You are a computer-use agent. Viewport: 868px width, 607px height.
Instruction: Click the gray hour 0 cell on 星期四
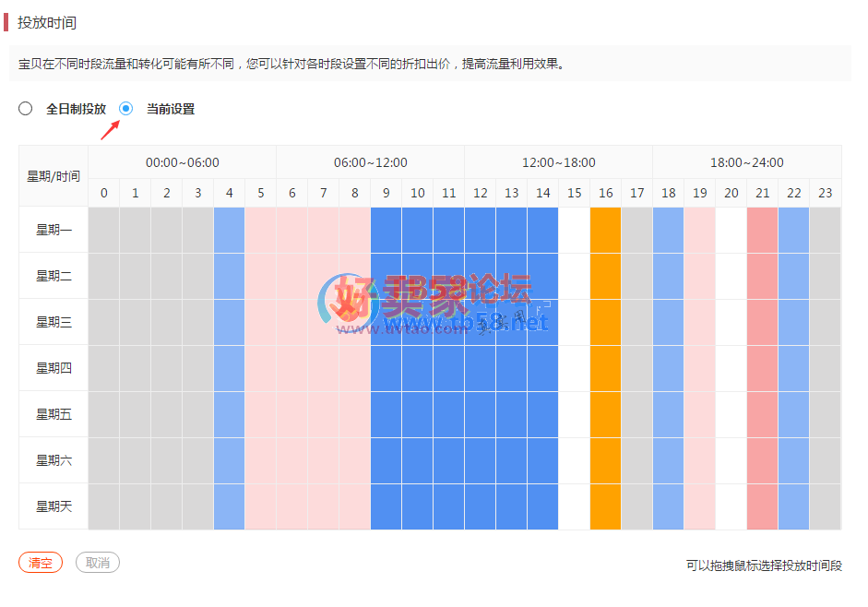[x=104, y=368]
